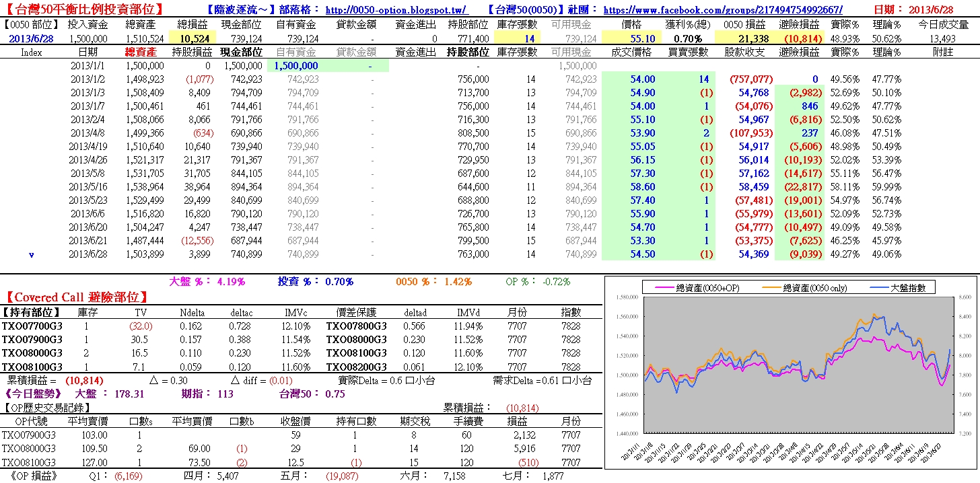Click the protection contract TXO07800G3
The image size is (980, 483).
point(357,326)
